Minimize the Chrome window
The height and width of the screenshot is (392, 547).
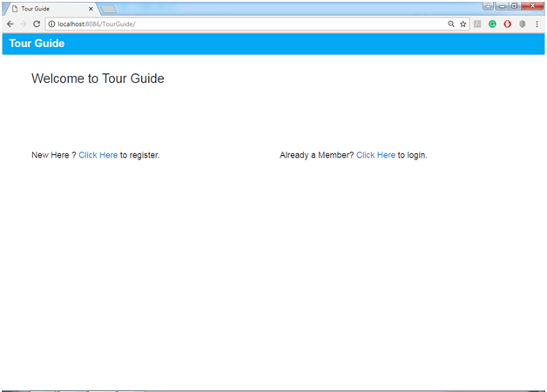click(x=502, y=6)
